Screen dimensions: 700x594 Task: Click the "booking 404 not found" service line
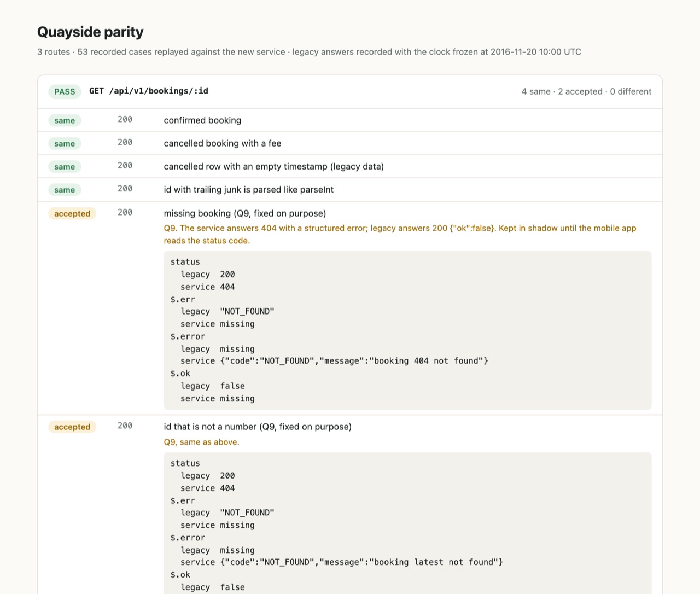pyautogui.click(x=334, y=361)
